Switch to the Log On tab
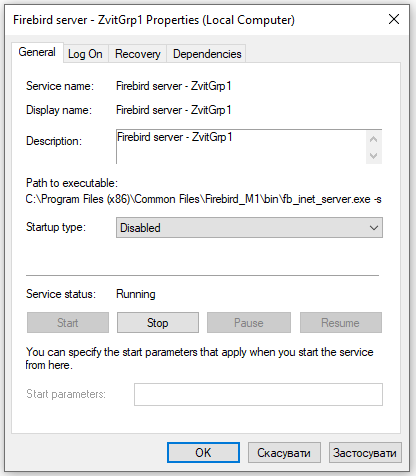This screenshot has width=416, height=476. 85,54
